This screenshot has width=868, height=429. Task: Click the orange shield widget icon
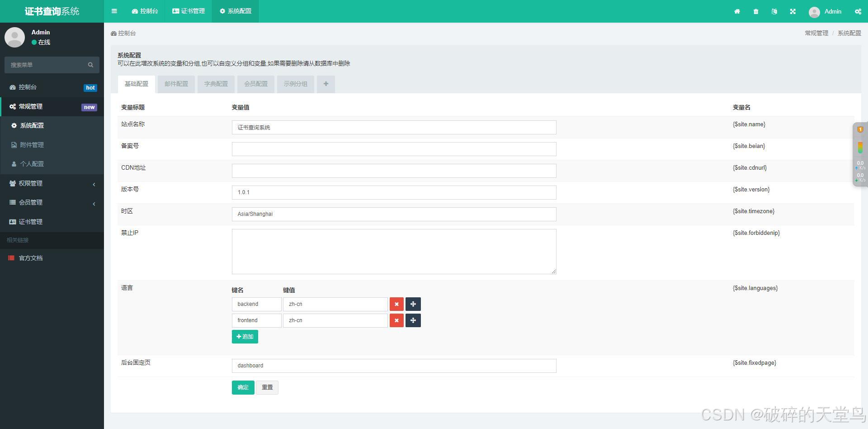click(x=860, y=129)
